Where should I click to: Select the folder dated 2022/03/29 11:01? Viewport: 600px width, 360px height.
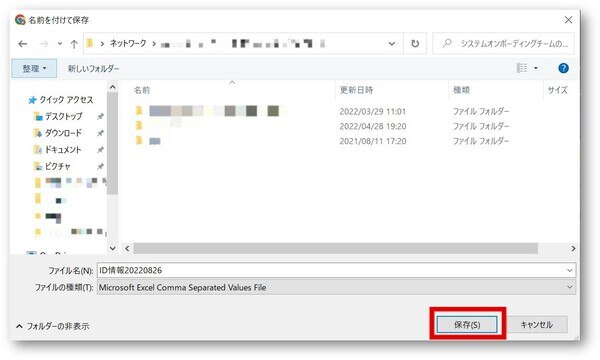(321, 111)
